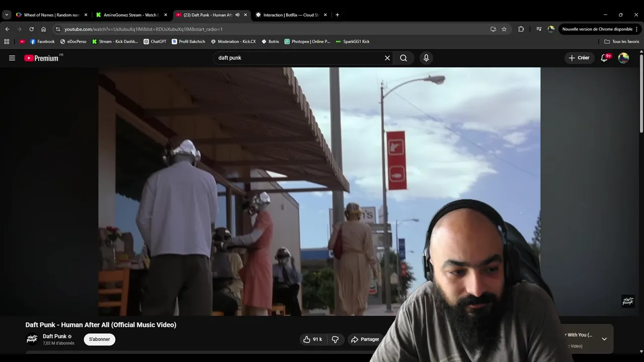
Task: Close the Wheel of Names tab
Action: click(x=86, y=15)
